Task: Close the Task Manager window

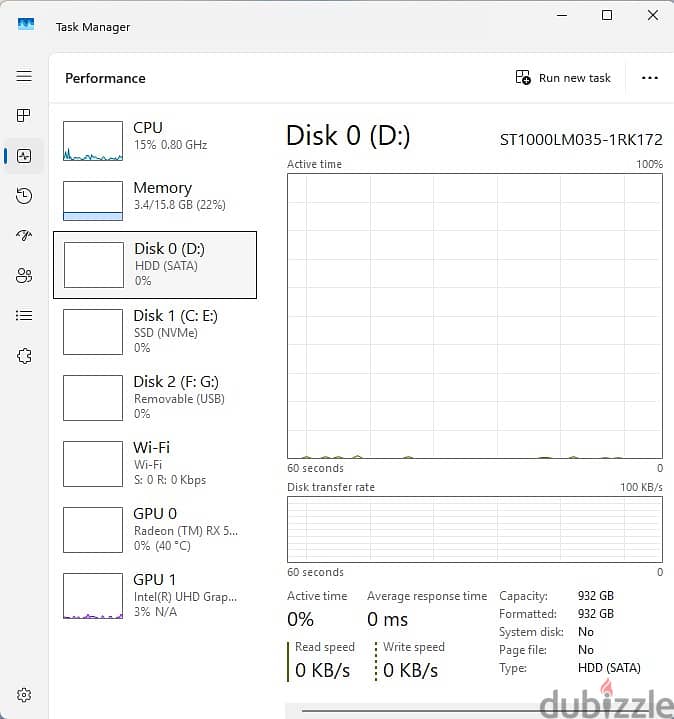Action: (x=653, y=15)
